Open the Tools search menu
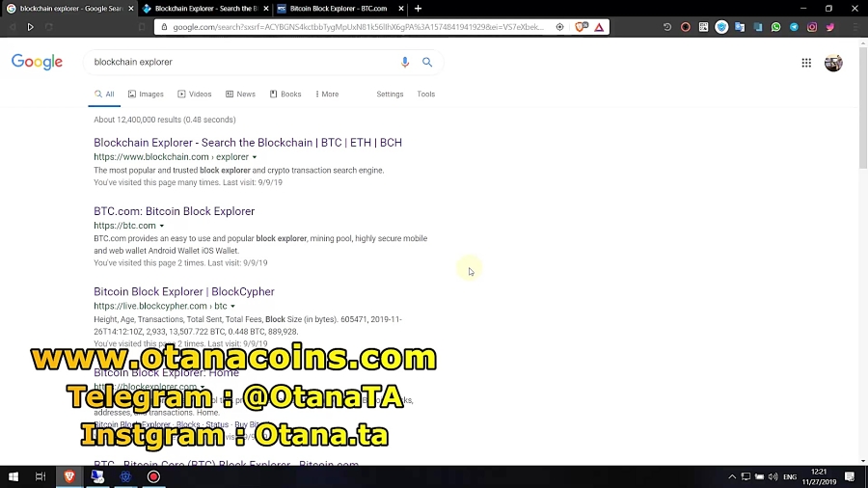The width and height of the screenshot is (868, 488). (425, 95)
